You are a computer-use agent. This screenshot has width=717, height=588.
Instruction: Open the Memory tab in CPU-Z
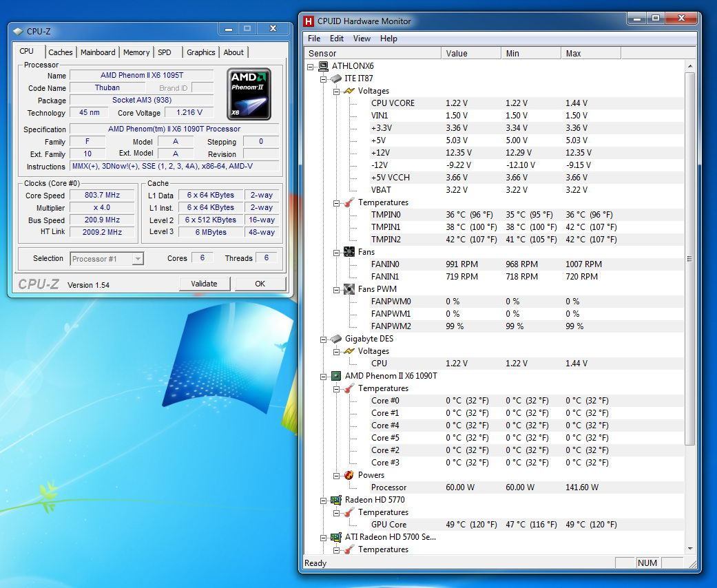click(x=136, y=52)
